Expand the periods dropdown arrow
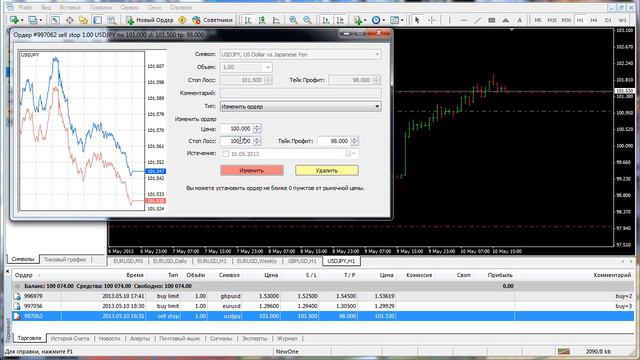The height and width of the screenshot is (360, 640). click(383, 20)
